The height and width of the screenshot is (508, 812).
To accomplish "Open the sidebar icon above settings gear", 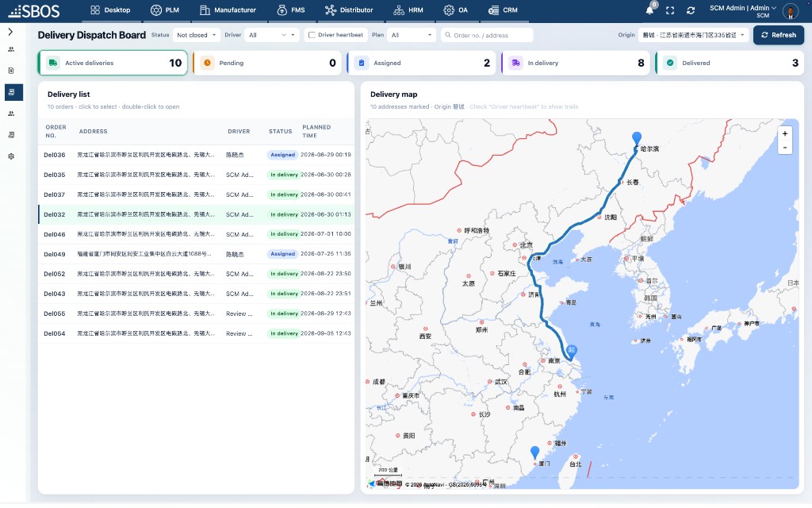I will point(11,135).
